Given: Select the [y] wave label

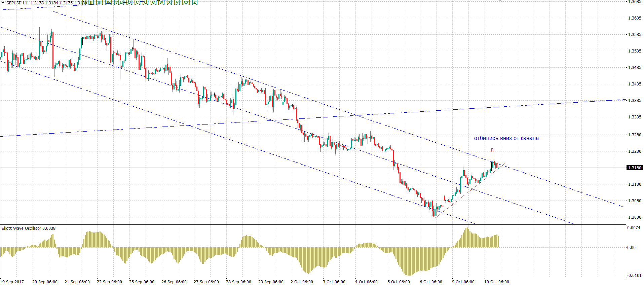Looking at the screenshot, I should tap(177, 2).
